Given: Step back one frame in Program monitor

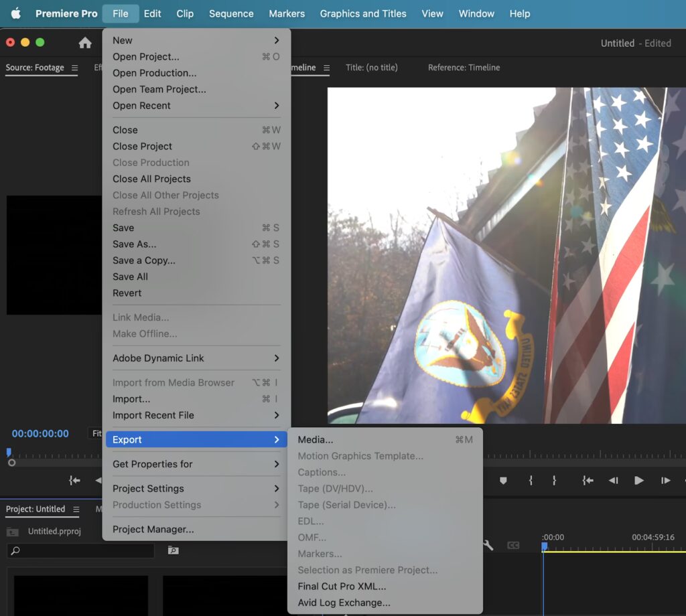Looking at the screenshot, I should tap(613, 480).
